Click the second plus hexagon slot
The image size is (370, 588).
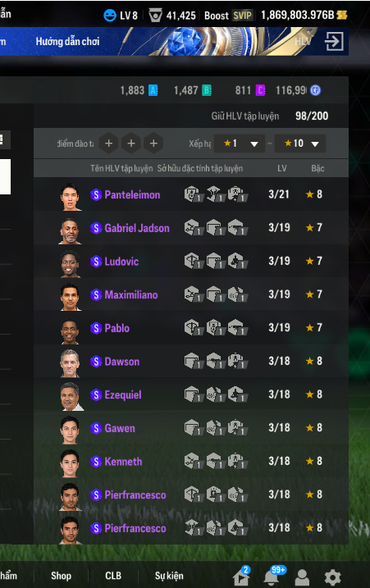coord(131,144)
